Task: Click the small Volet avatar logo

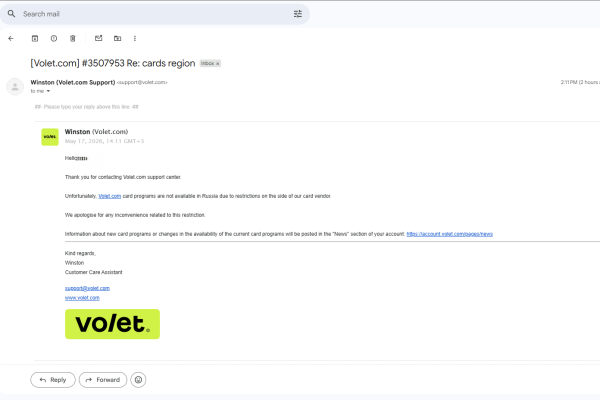Action: coord(50,137)
